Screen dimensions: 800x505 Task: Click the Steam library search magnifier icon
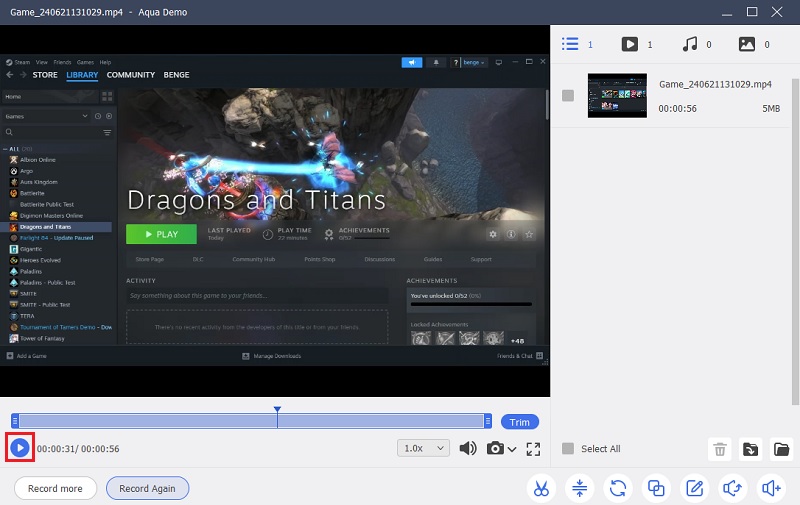pos(9,133)
